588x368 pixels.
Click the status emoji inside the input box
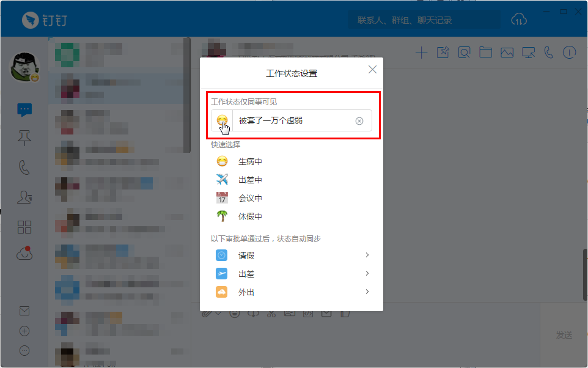click(x=222, y=120)
